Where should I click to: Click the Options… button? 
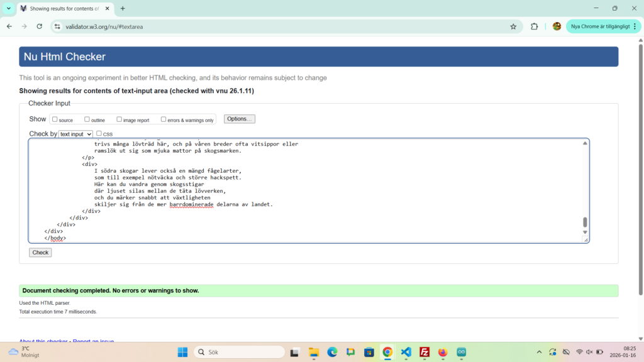[x=239, y=119]
